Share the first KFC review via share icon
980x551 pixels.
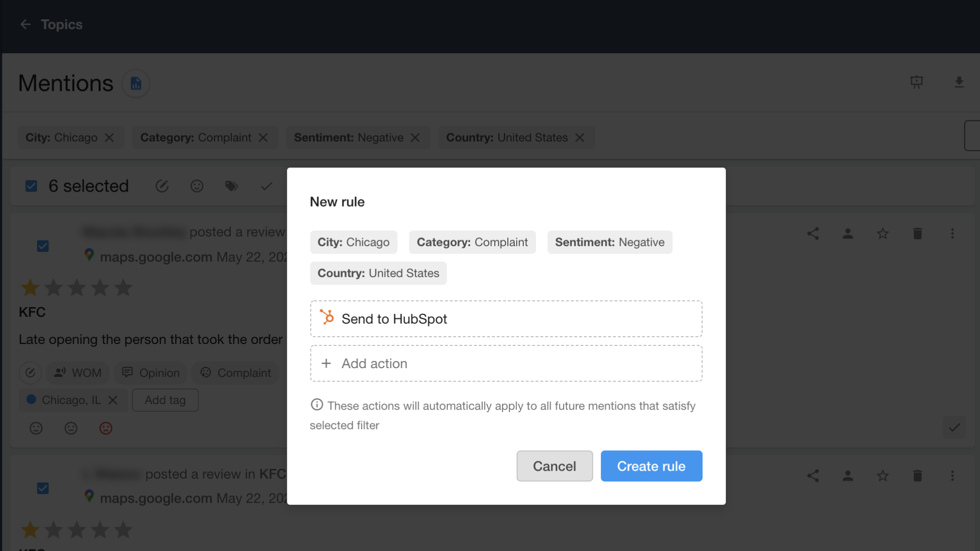coord(813,234)
